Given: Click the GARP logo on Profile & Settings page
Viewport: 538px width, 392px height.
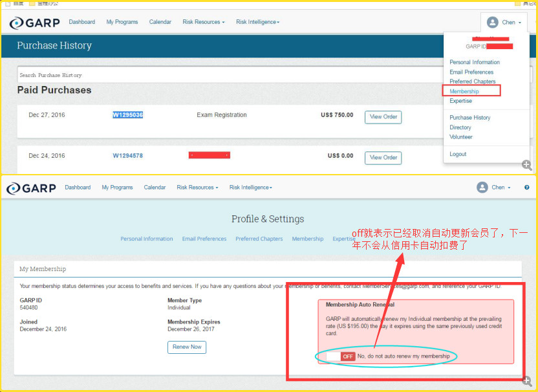Looking at the screenshot, I should click(x=31, y=188).
